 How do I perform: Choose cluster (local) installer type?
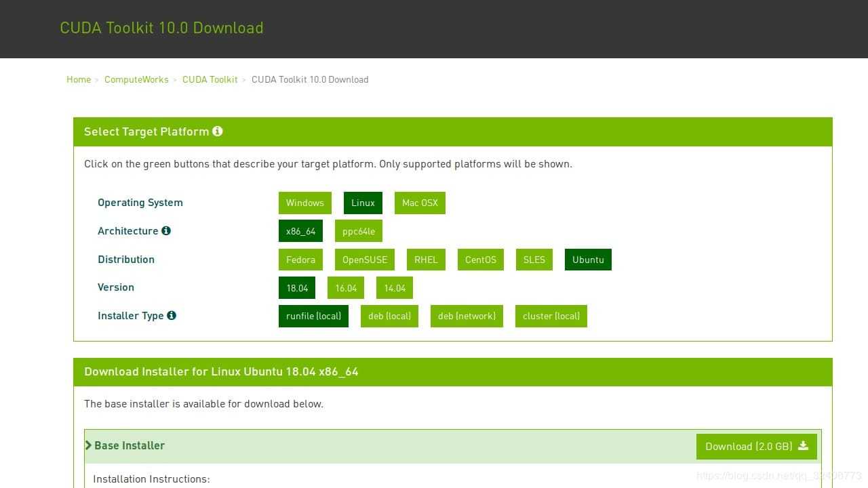pyautogui.click(x=551, y=316)
